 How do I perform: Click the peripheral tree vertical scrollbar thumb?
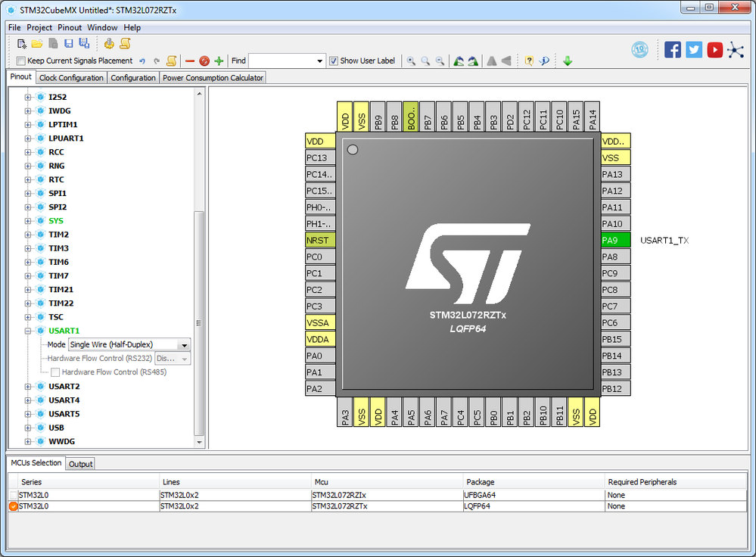click(199, 323)
